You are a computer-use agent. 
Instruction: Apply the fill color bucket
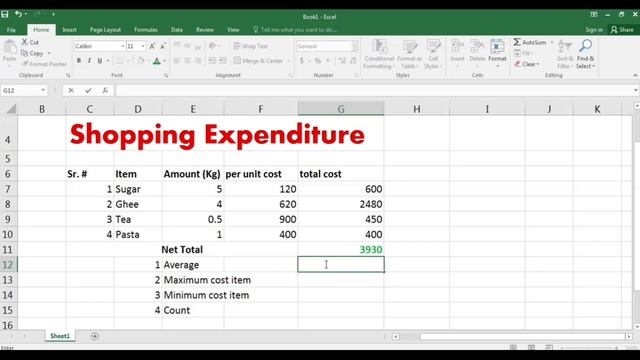point(141,61)
